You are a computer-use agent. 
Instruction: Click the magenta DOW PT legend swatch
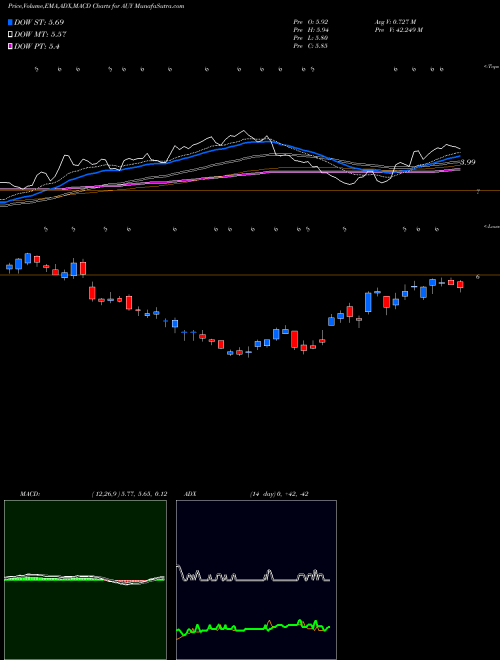point(10,47)
